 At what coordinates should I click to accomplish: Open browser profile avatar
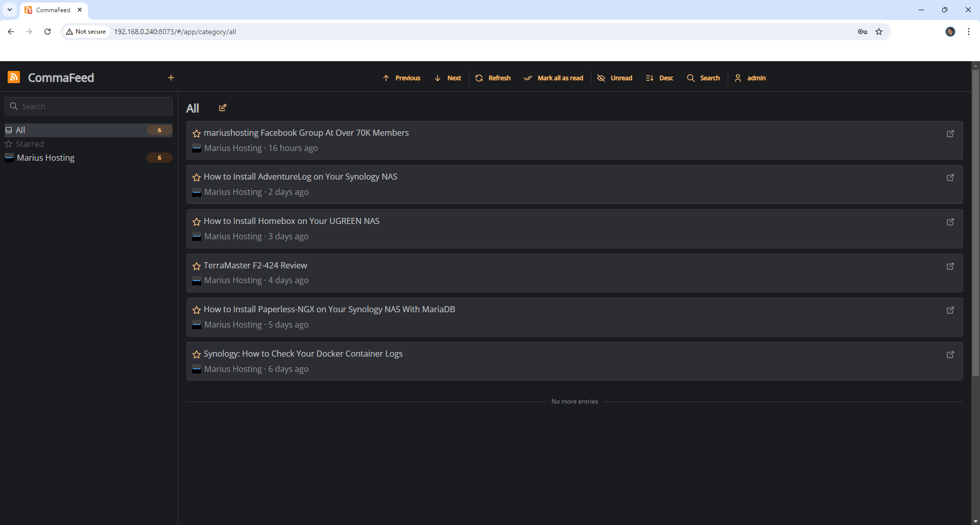[950, 32]
